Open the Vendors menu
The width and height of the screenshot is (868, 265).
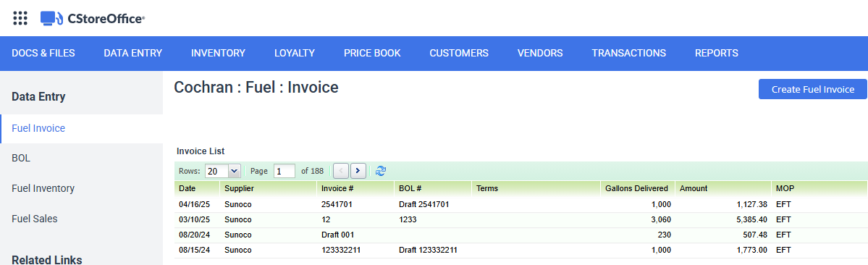coord(540,53)
